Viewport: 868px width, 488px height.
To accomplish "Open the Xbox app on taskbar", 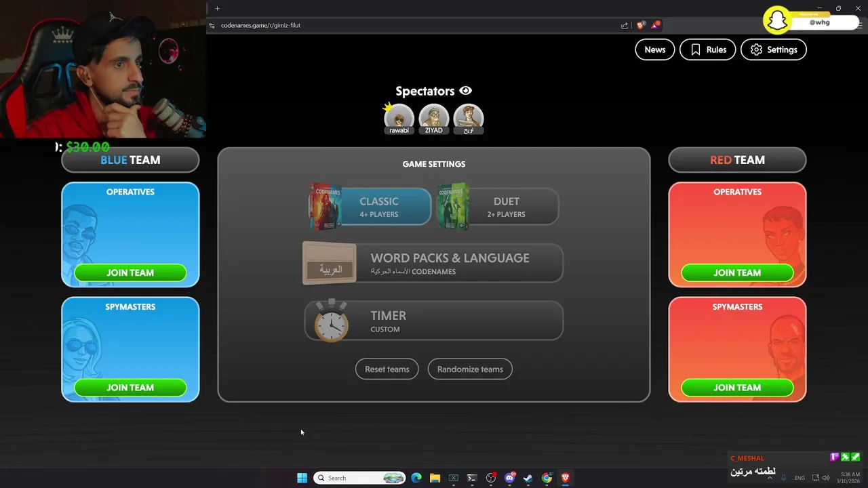I will (454, 478).
